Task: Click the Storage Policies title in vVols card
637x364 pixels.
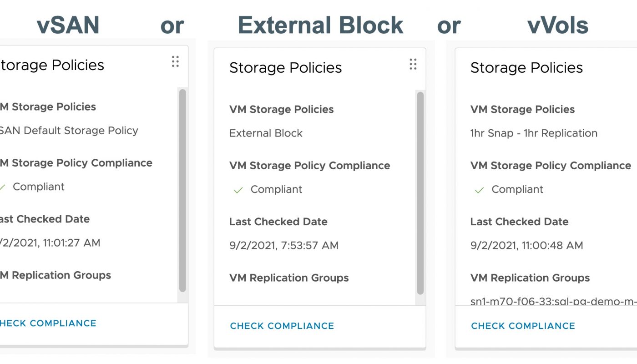Action: tap(526, 68)
